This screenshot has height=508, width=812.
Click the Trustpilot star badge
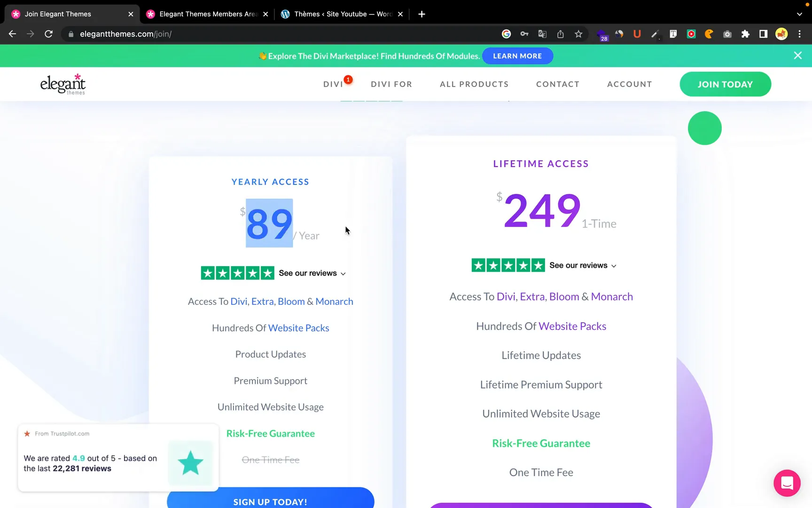[x=190, y=463]
